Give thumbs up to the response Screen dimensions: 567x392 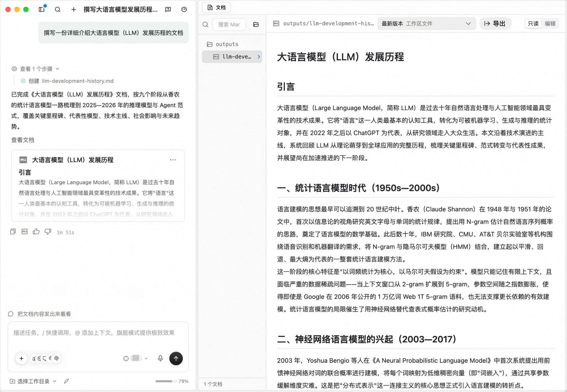point(36,232)
